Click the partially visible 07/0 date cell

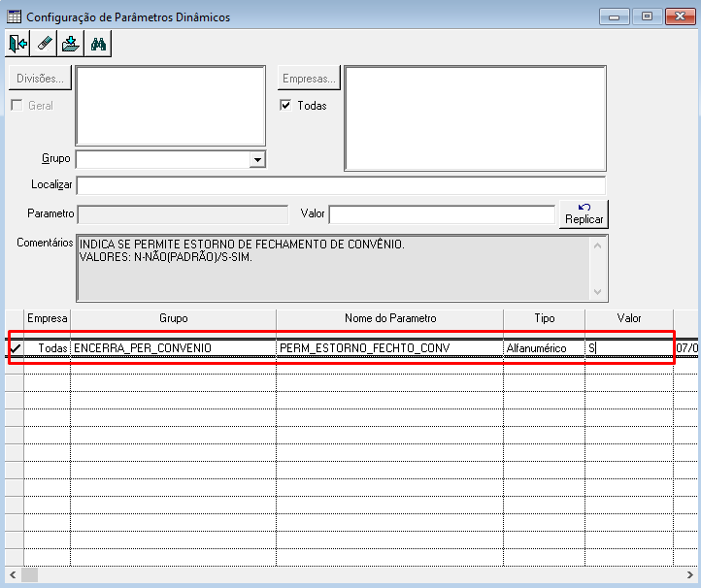(x=686, y=348)
